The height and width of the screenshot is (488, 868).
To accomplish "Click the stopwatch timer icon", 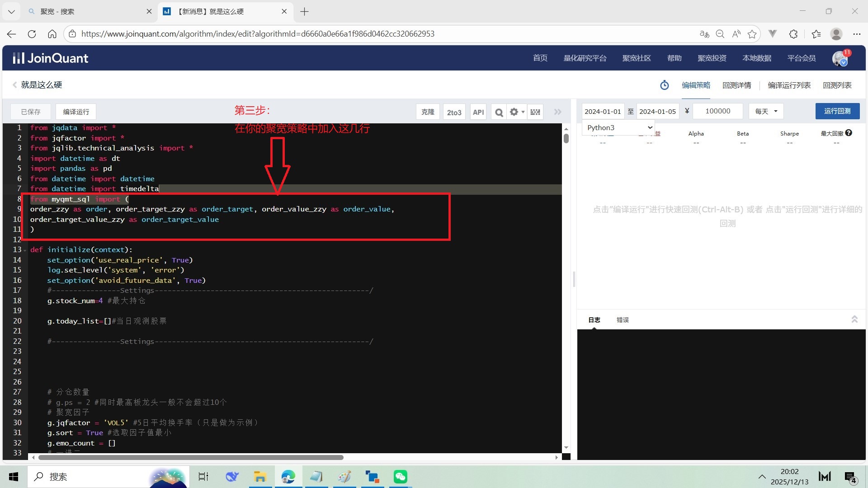I will tap(664, 85).
